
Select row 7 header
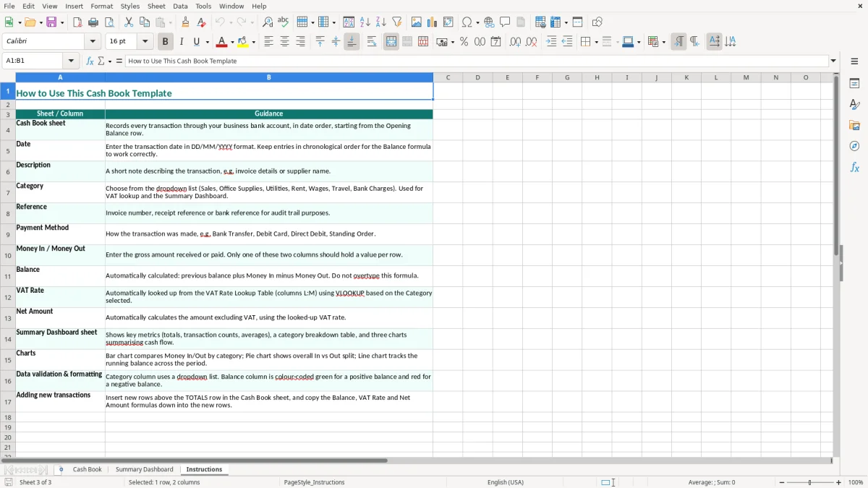click(x=8, y=192)
